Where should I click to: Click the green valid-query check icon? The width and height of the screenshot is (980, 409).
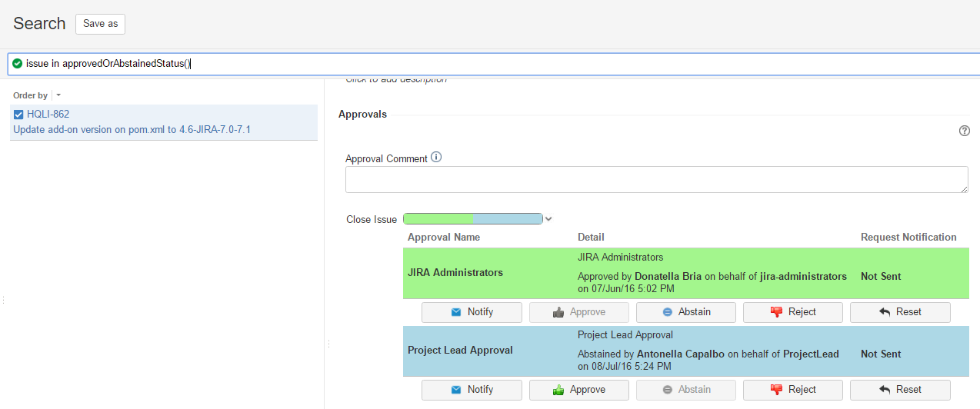17,64
